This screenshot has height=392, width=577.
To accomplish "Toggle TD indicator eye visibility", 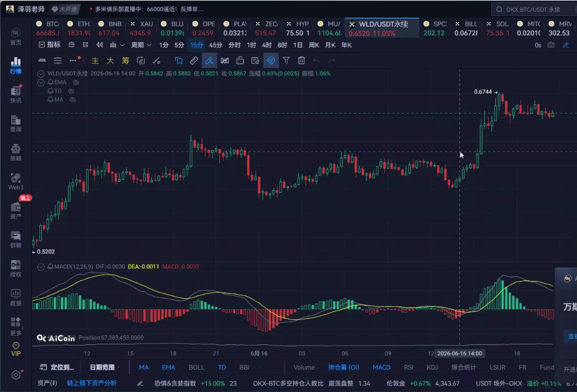I will 72,91.
